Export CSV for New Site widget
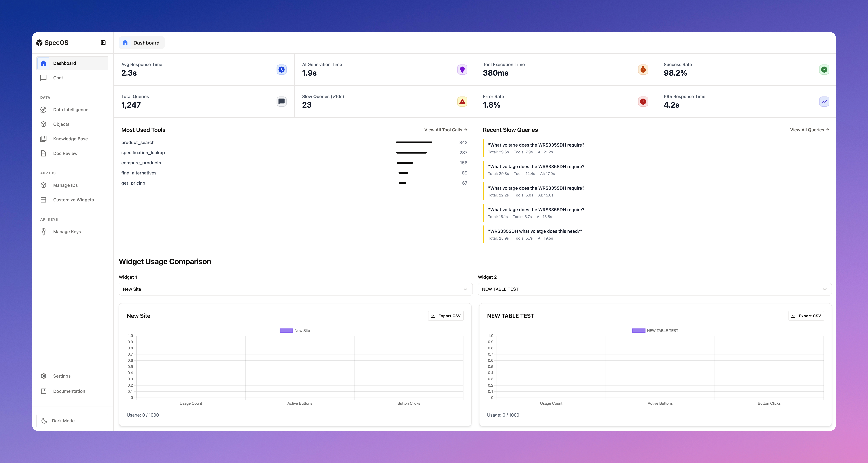 coord(445,316)
